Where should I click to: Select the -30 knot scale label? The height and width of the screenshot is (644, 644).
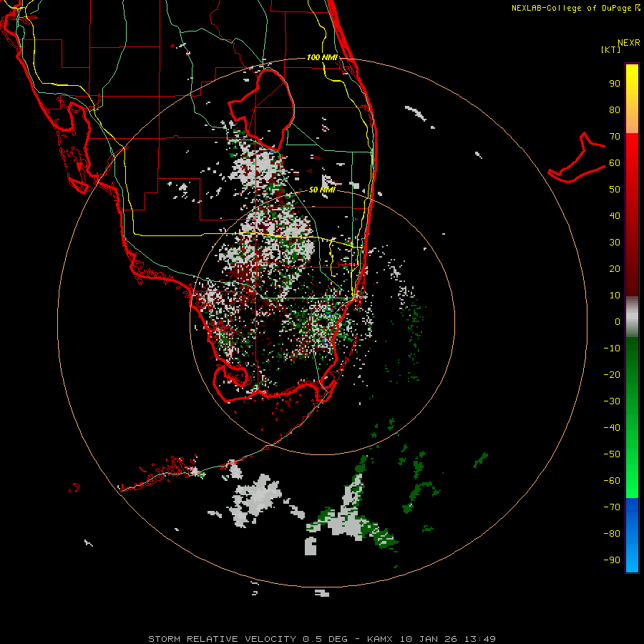coord(612,401)
